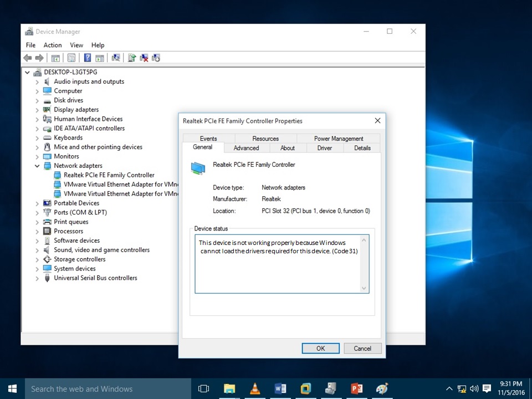This screenshot has height=399, width=532.
Task: Click the Disable device toolbar icon
Action: (156, 58)
